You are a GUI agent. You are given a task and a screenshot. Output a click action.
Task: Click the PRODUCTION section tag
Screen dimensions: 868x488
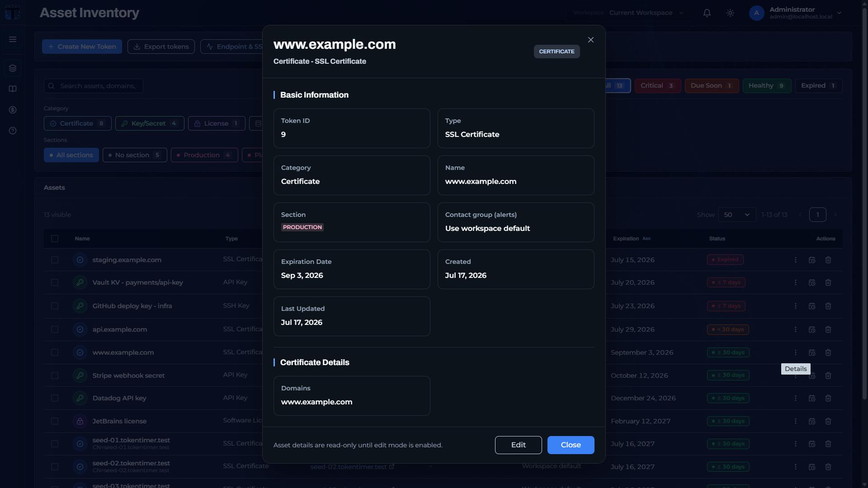[x=302, y=227]
